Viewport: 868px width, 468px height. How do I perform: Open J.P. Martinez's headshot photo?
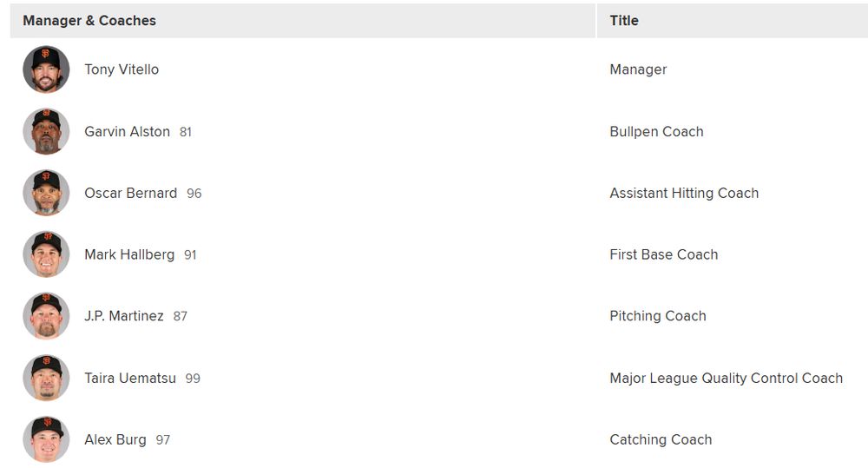46,316
